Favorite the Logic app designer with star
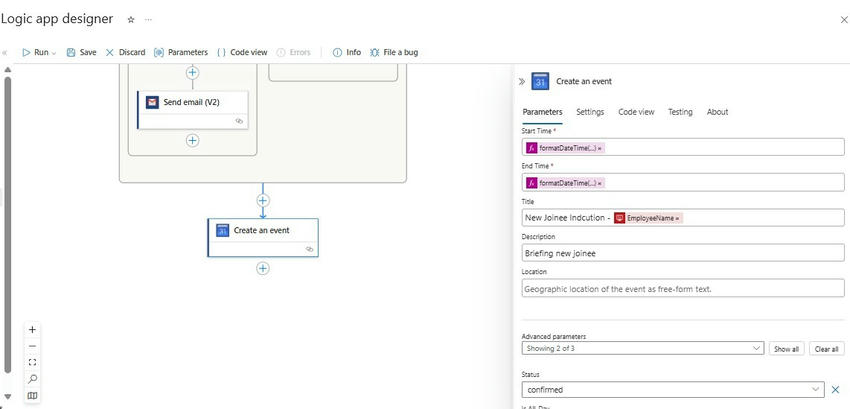 [131, 19]
